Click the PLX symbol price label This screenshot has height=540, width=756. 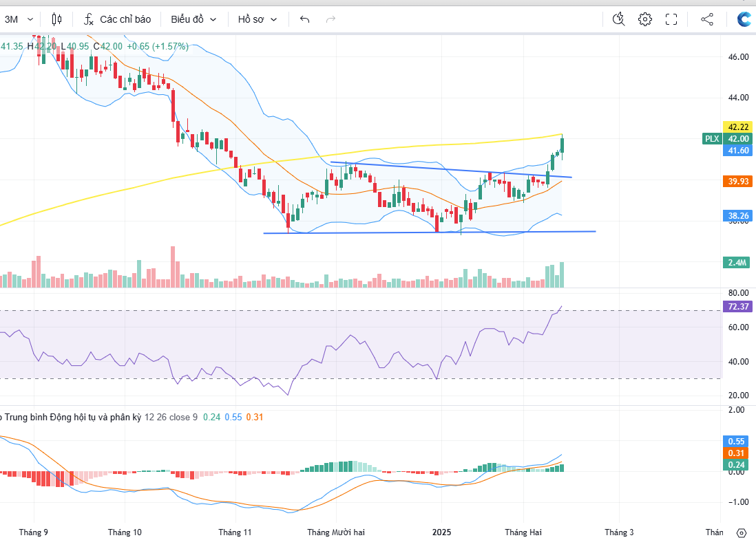pyautogui.click(x=712, y=139)
